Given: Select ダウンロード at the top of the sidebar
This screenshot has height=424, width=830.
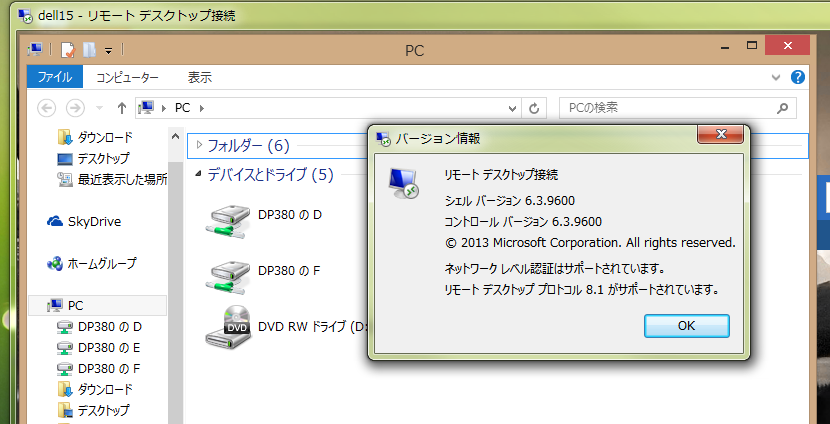Looking at the screenshot, I should click(x=96, y=138).
